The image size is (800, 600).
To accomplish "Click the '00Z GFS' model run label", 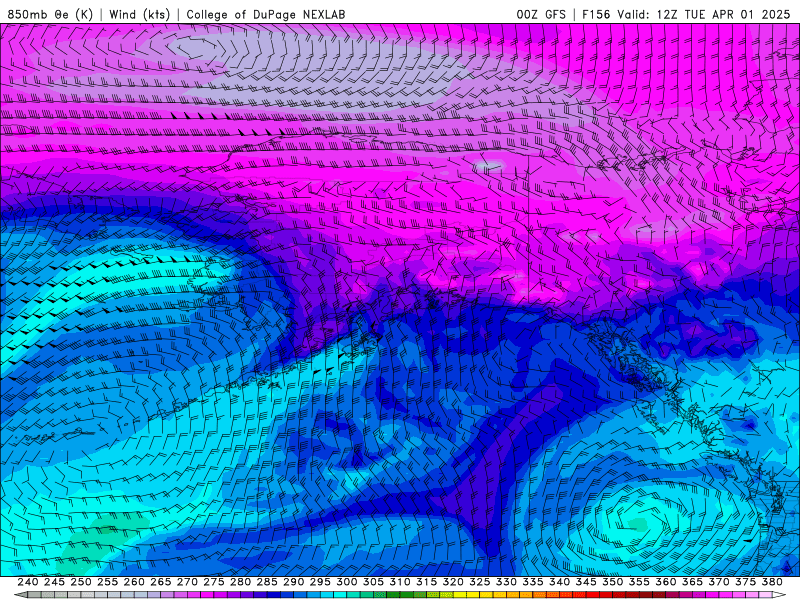I will pyautogui.click(x=541, y=14).
